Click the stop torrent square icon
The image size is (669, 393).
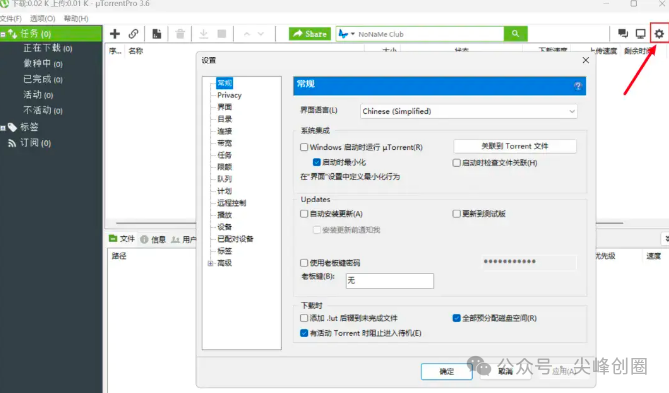[222, 34]
